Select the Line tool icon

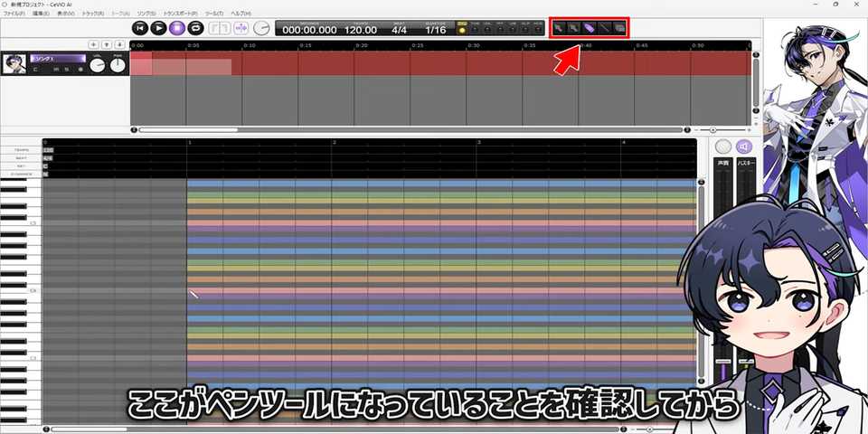(x=605, y=27)
